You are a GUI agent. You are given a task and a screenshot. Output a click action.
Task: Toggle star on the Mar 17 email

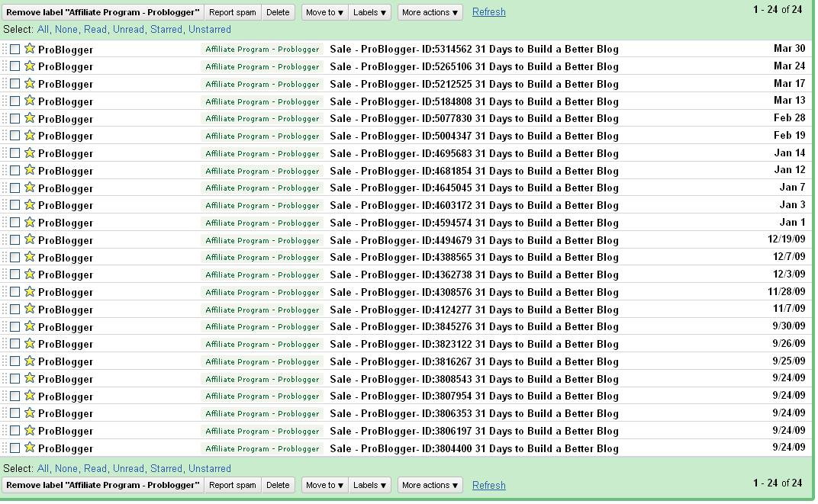coord(30,83)
